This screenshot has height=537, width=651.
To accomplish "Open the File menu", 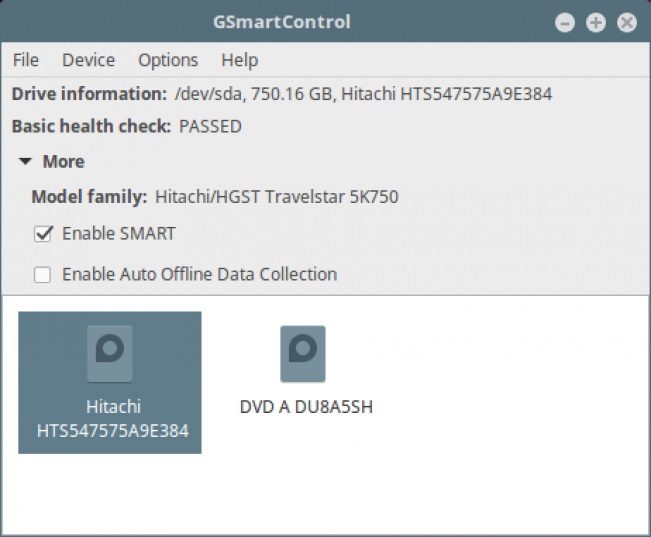I will (26, 60).
